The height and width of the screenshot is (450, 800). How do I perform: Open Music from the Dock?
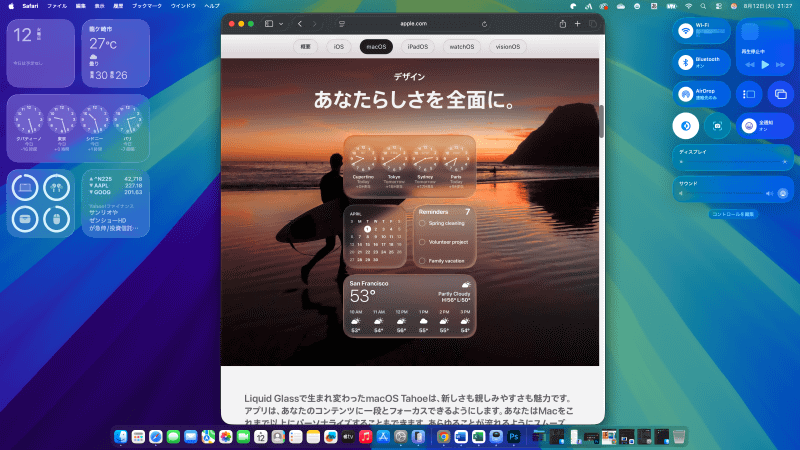365,437
